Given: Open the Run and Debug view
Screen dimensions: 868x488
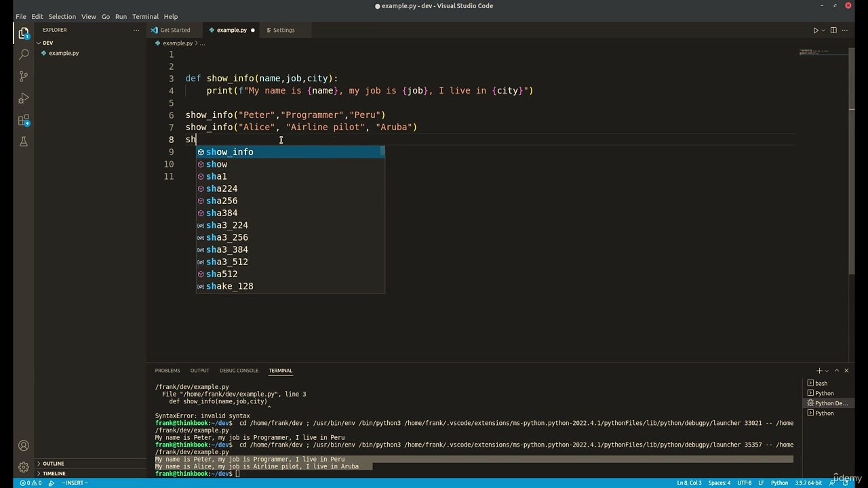Looking at the screenshot, I should tap(24, 98).
